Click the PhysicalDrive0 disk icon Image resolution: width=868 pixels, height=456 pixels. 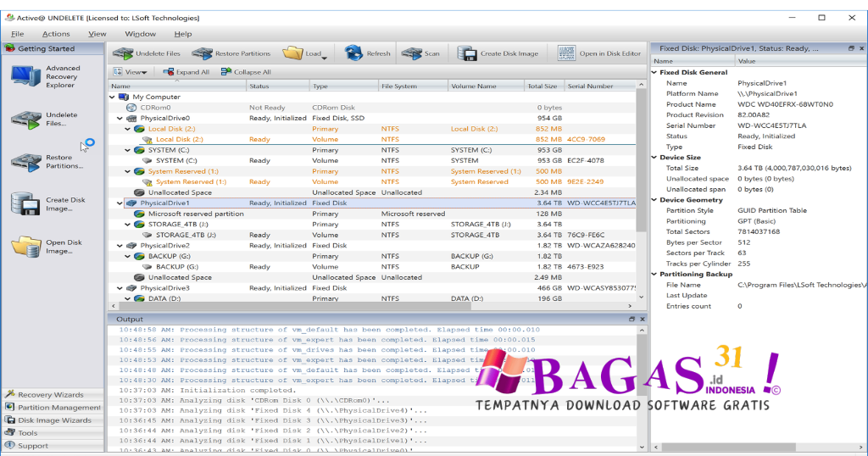click(131, 118)
